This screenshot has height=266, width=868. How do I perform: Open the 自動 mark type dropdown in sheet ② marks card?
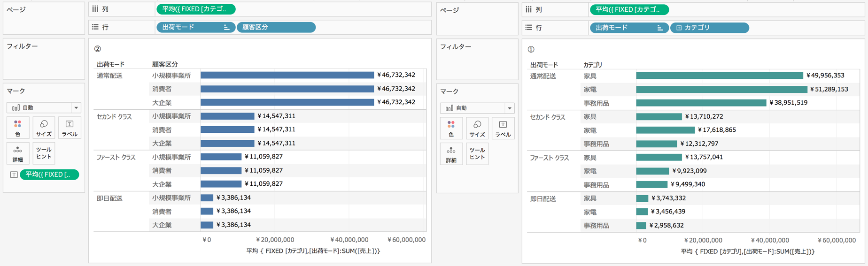pos(44,107)
